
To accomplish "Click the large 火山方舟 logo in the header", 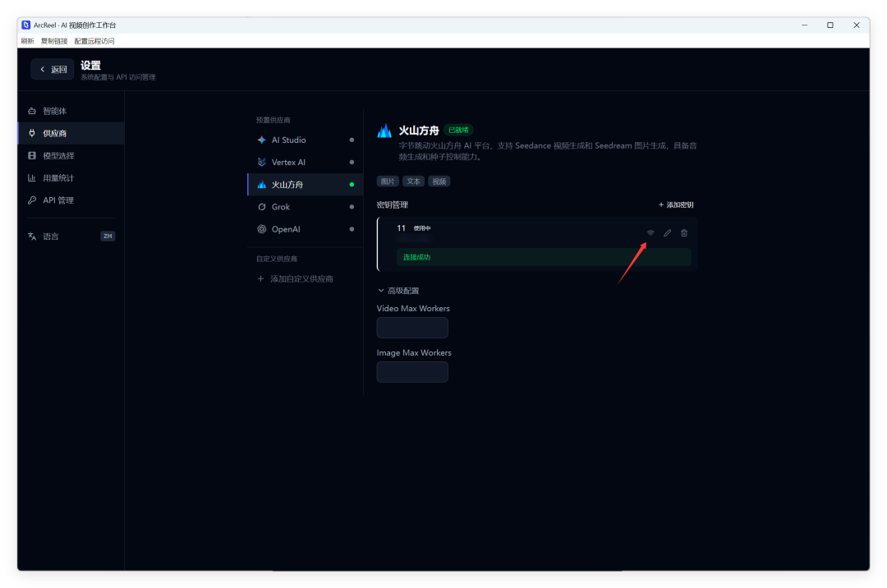I will pos(384,131).
